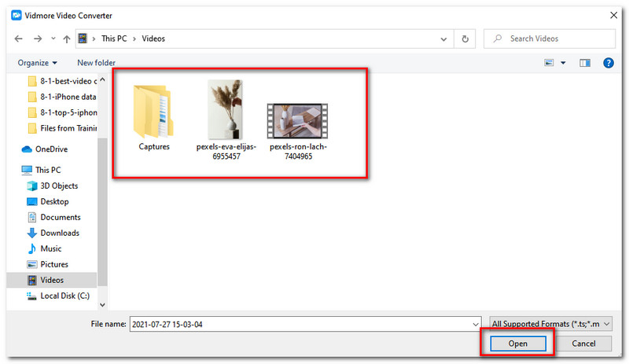
Task: Select This PC in the sidebar
Action: (x=42, y=170)
